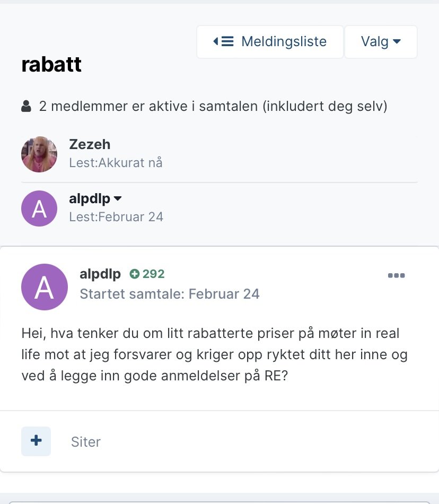
Task: Open the three-dot message options menu
Action: [x=396, y=275]
